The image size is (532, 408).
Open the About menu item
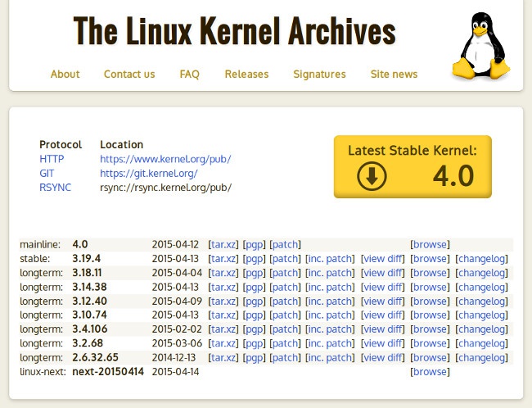coord(65,74)
